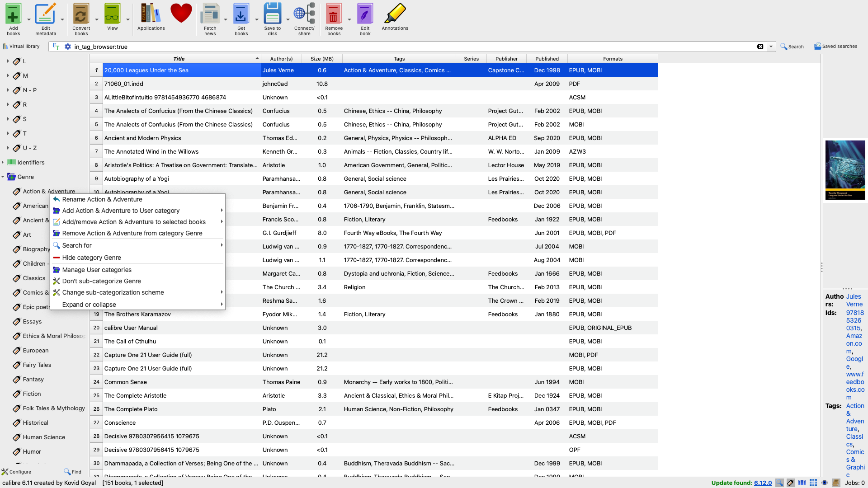Open Fetch news
The height and width of the screenshot is (488, 868).
click(x=210, y=15)
